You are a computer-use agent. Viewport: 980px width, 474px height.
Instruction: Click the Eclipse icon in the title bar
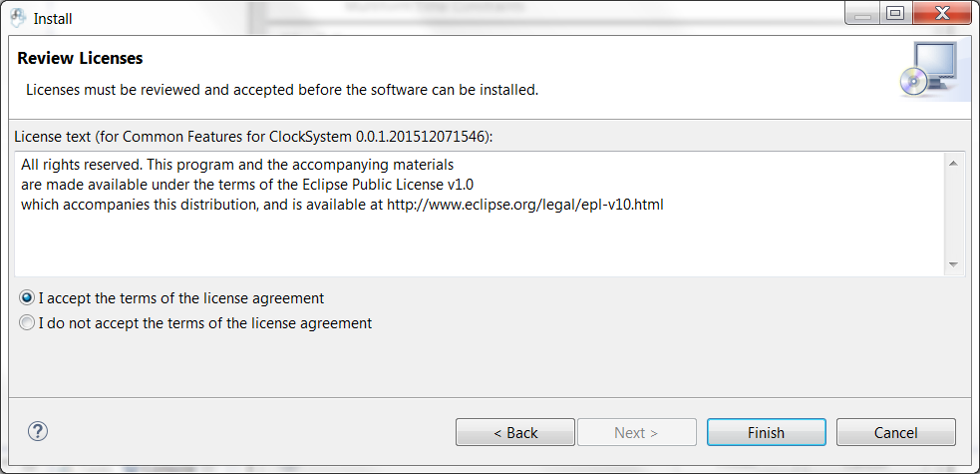point(18,18)
